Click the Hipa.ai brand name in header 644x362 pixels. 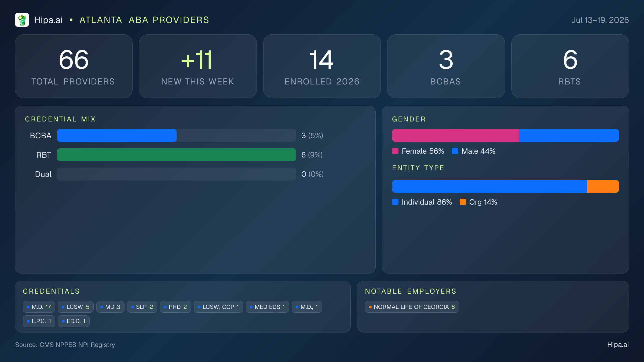48,20
